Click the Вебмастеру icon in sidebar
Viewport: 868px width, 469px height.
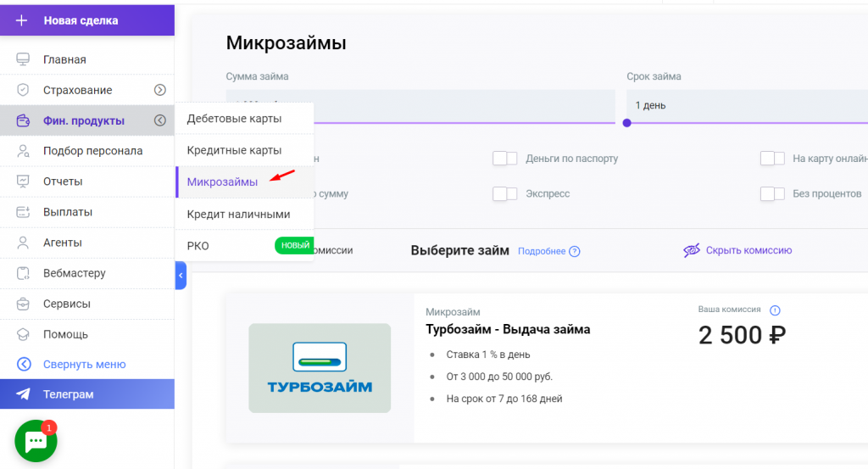[x=23, y=273]
